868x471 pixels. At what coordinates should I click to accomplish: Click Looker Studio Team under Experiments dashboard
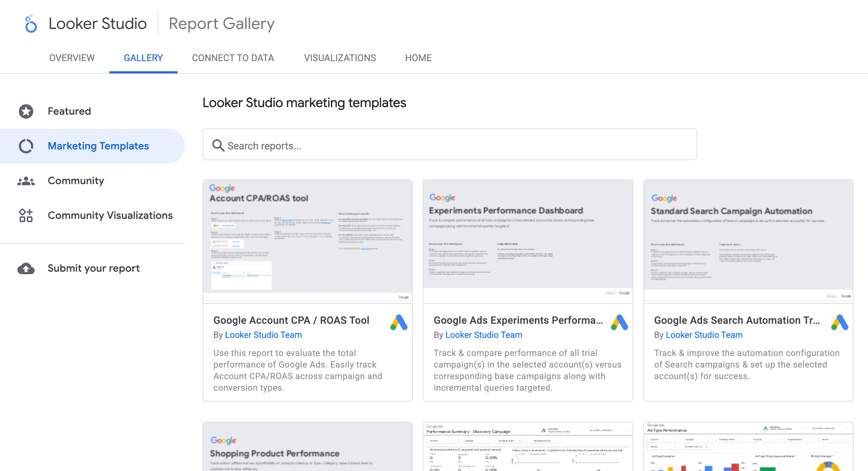click(484, 335)
